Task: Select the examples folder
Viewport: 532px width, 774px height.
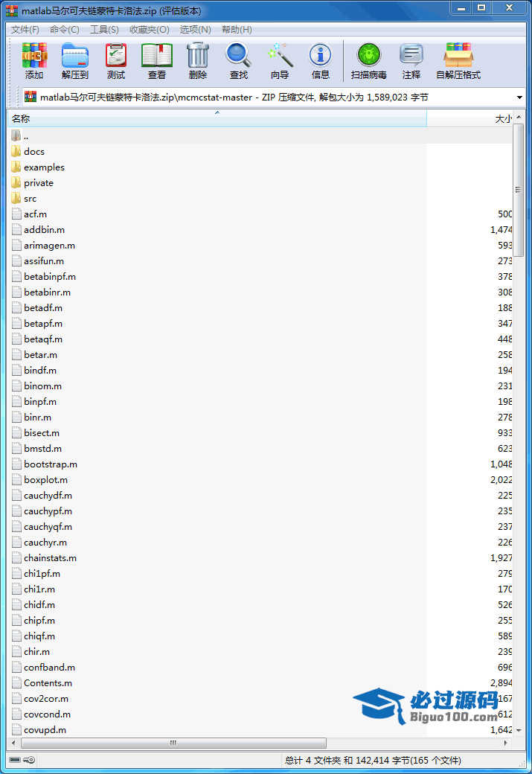Action: pos(38,167)
